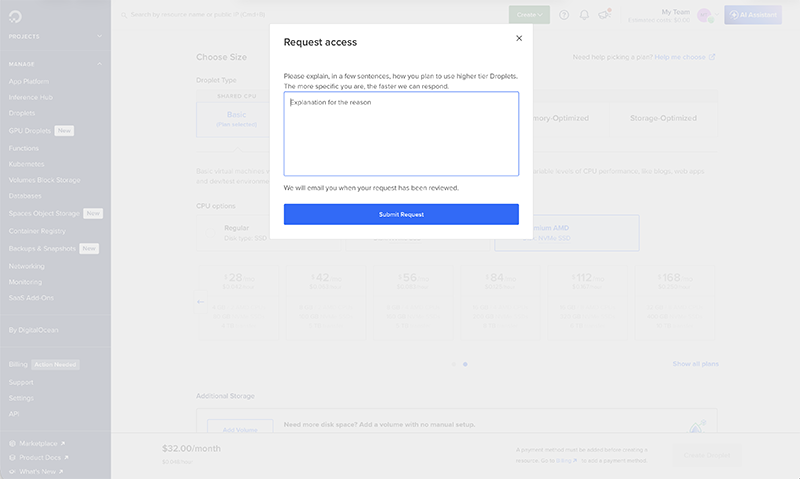
Task: Click the previous plans arrow
Action: 201,301
